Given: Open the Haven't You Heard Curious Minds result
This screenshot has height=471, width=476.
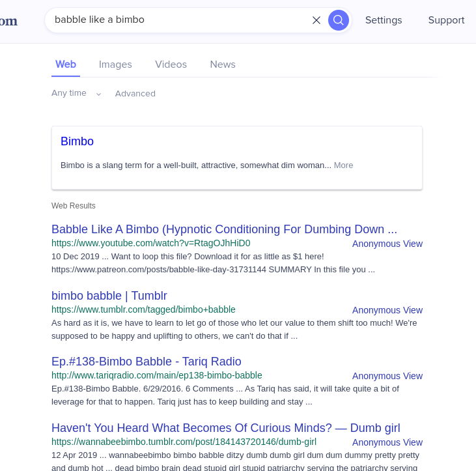Looking at the screenshot, I should tap(226, 428).
